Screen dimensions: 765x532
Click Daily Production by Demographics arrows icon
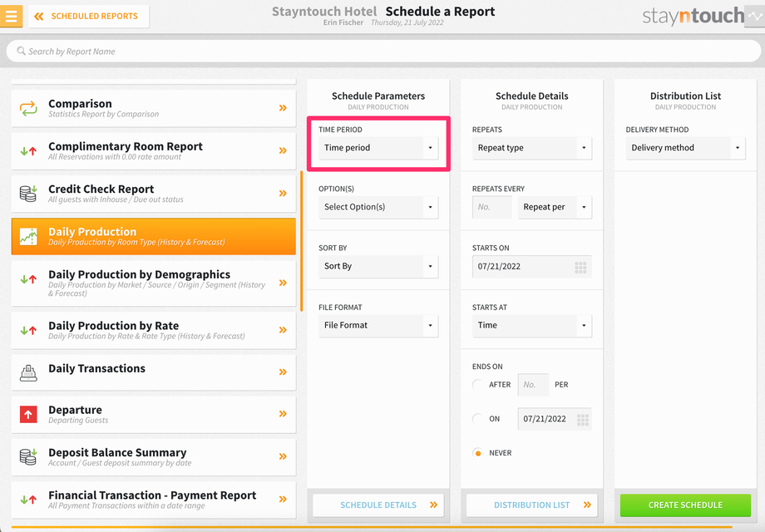point(28,279)
